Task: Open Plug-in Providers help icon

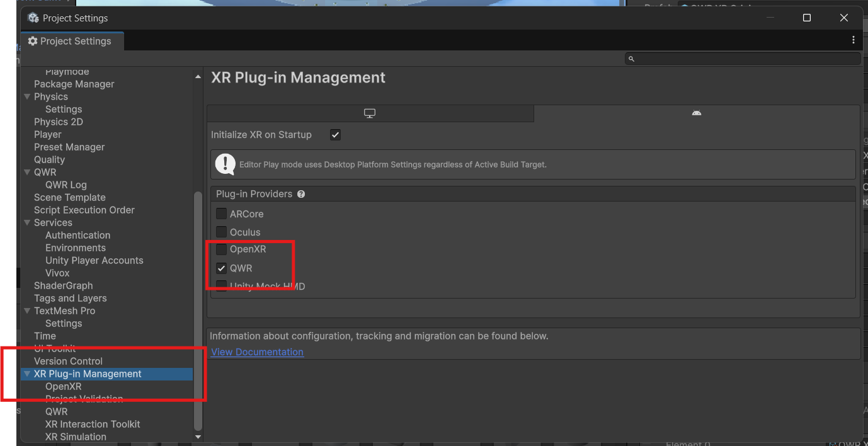Action: point(301,194)
